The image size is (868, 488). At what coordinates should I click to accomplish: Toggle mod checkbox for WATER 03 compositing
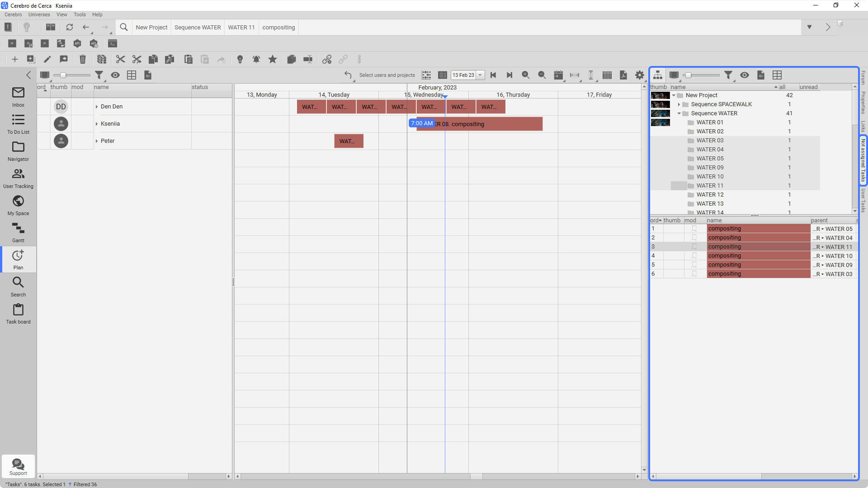click(x=694, y=274)
